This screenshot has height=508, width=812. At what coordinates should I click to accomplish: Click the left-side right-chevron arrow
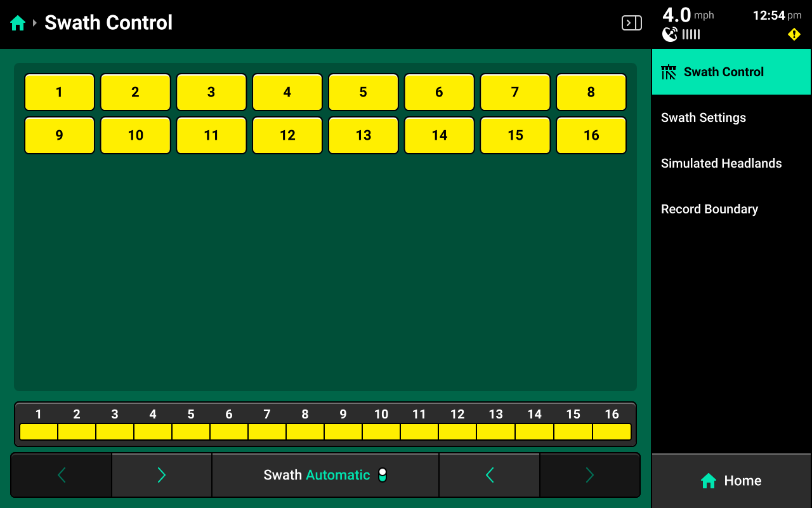click(x=161, y=475)
